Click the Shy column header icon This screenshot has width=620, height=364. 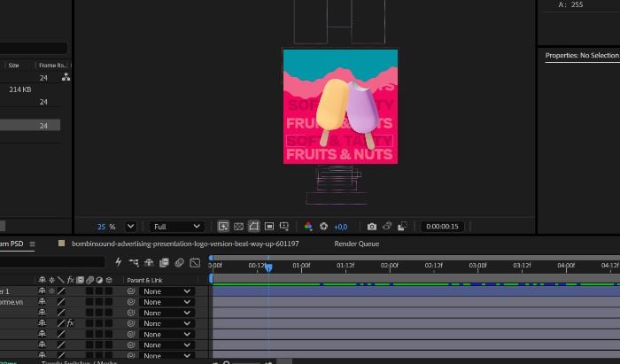[42, 280]
